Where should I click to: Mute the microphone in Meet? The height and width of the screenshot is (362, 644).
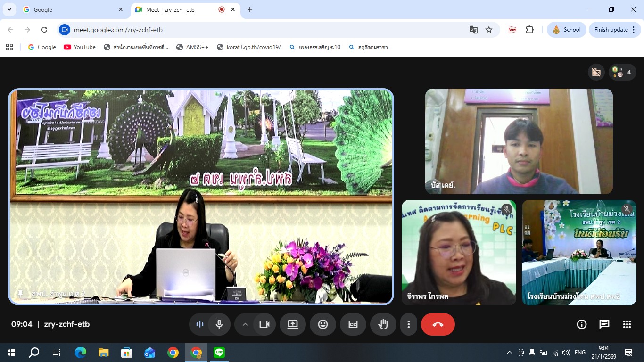(x=219, y=324)
